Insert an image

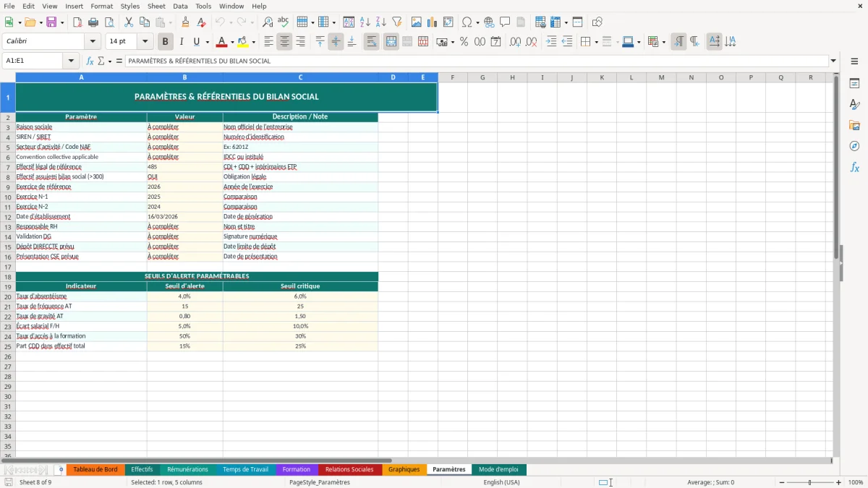417,22
